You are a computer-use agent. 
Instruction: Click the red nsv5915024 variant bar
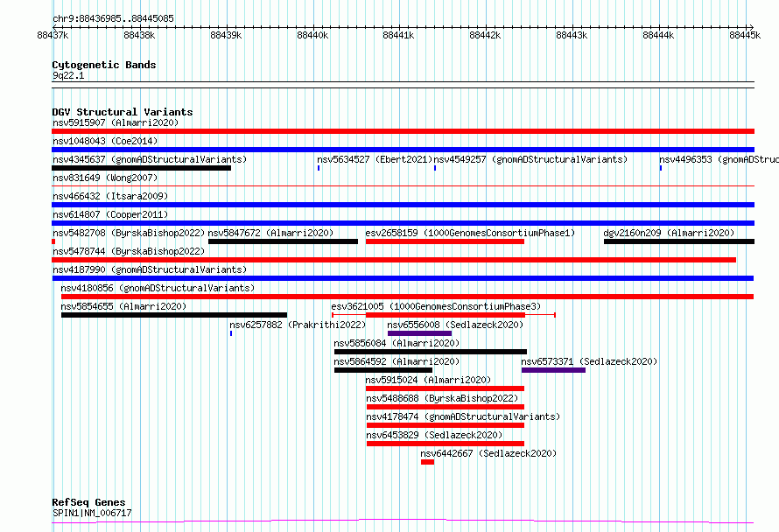(446, 388)
